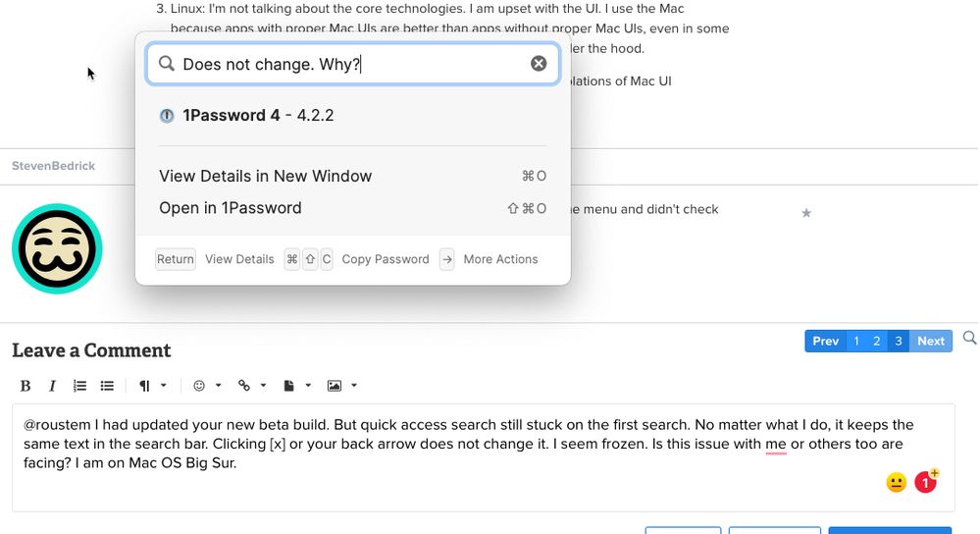Insert a bulleted list
Viewport: 980px width, 534px height.
(x=107, y=386)
